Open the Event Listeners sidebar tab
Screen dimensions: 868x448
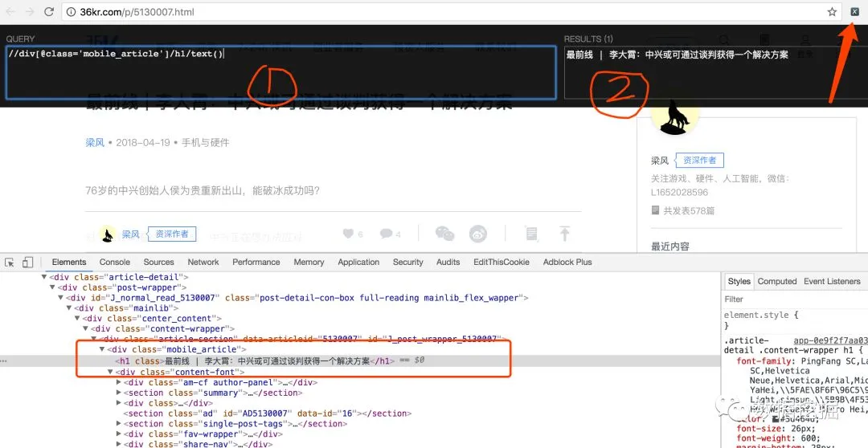[x=832, y=282]
